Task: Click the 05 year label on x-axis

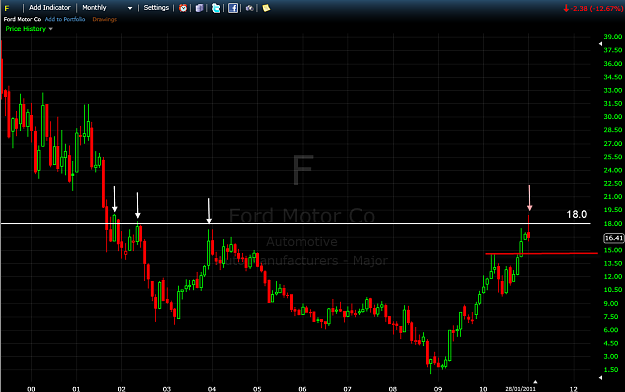Action: (x=257, y=389)
